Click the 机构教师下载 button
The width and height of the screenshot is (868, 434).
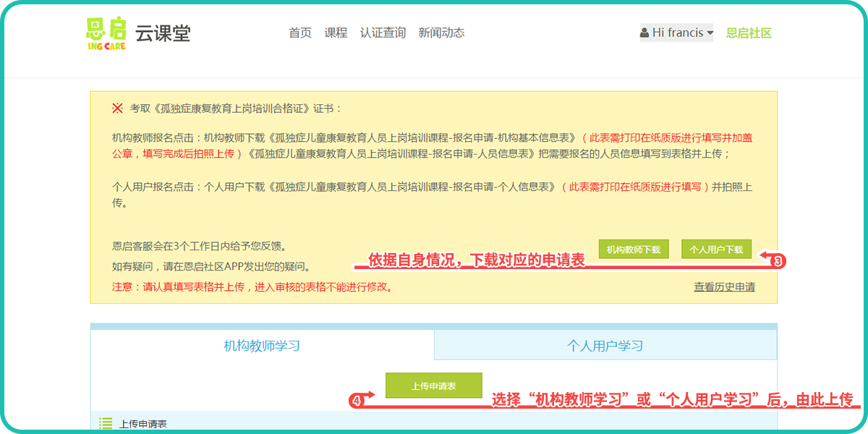point(634,250)
